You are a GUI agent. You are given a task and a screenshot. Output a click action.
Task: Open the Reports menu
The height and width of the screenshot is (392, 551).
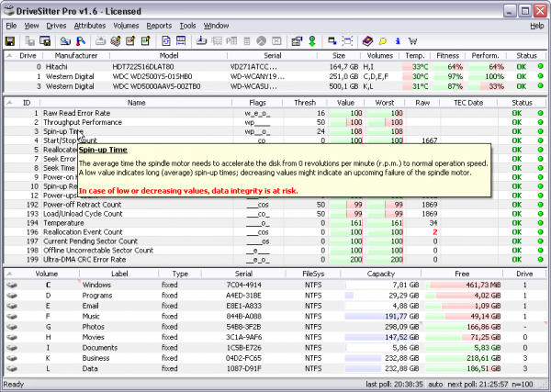coord(158,26)
